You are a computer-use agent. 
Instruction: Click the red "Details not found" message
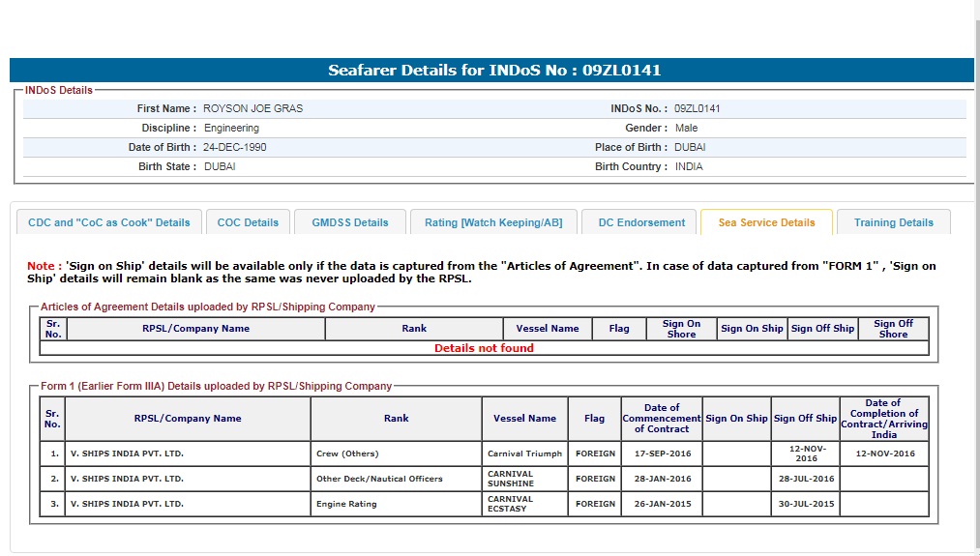[x=484, y=348]
